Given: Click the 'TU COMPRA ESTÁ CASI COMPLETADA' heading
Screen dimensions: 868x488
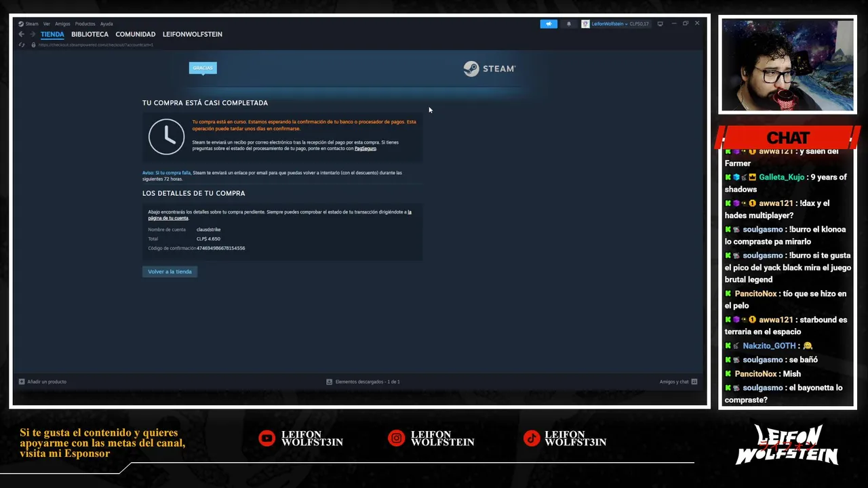Looking at the screenshot, I should (205, 103).
